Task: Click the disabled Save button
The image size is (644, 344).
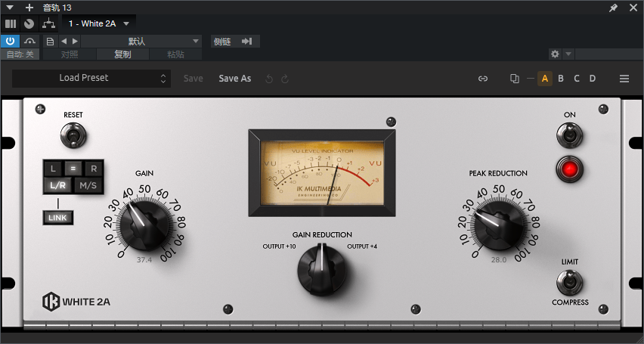Action: pyautogui.click(x=193, y=79)
